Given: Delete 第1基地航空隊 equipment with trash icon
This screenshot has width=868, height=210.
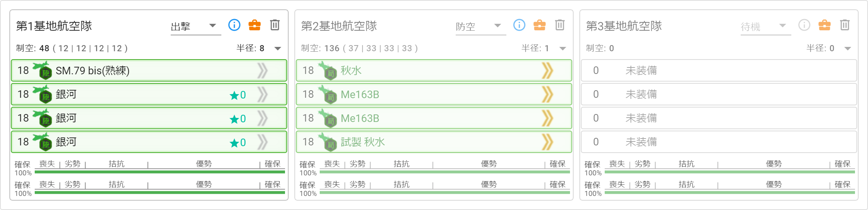Looking at the screenshot, I should coord(275,25).
